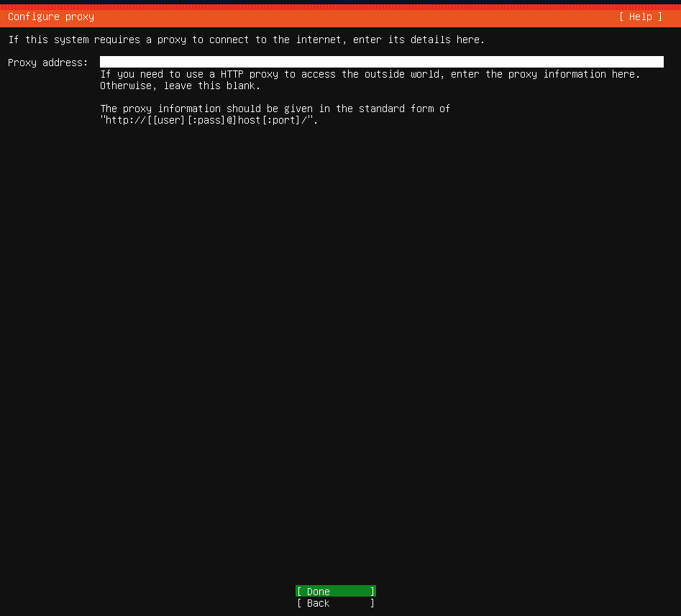Click the 'Configure proxy' title text

tap(51, 17)
